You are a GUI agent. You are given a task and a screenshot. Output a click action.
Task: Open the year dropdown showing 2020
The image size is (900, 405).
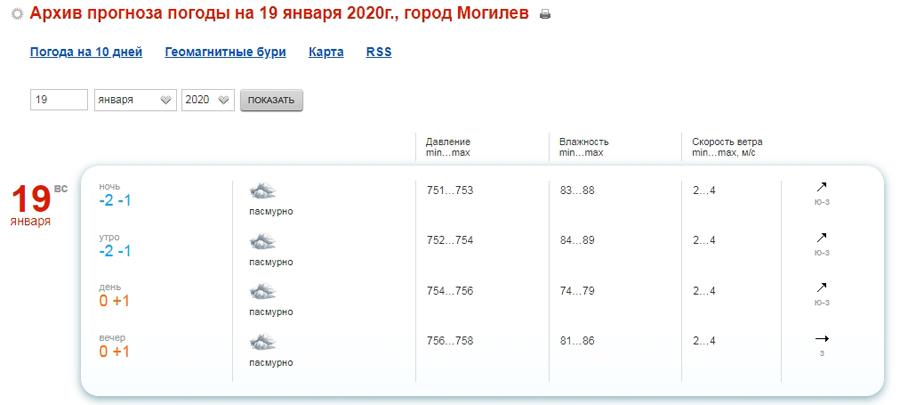[208, 100]
